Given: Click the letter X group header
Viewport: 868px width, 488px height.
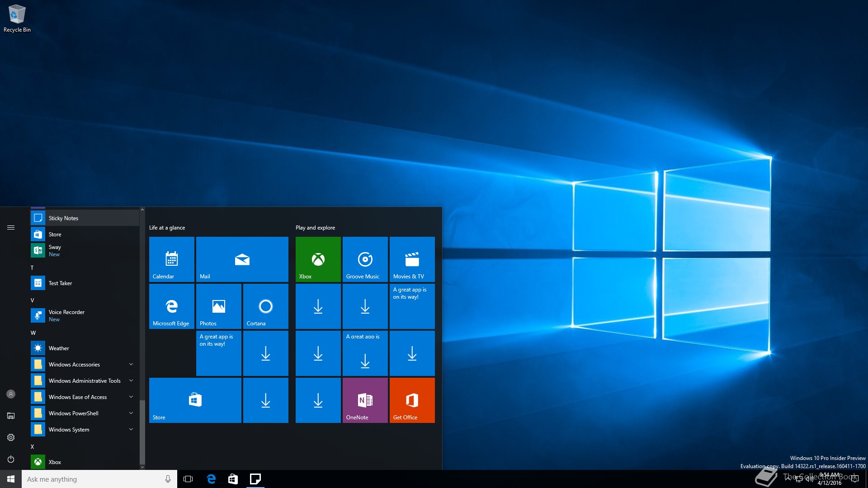Looking at the screenshot, I should [32, 447].
